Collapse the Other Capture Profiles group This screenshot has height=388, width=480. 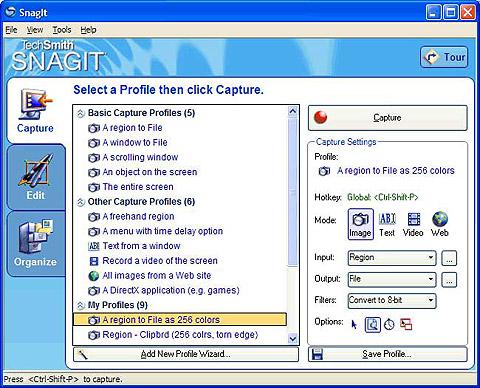coord(81,202)
